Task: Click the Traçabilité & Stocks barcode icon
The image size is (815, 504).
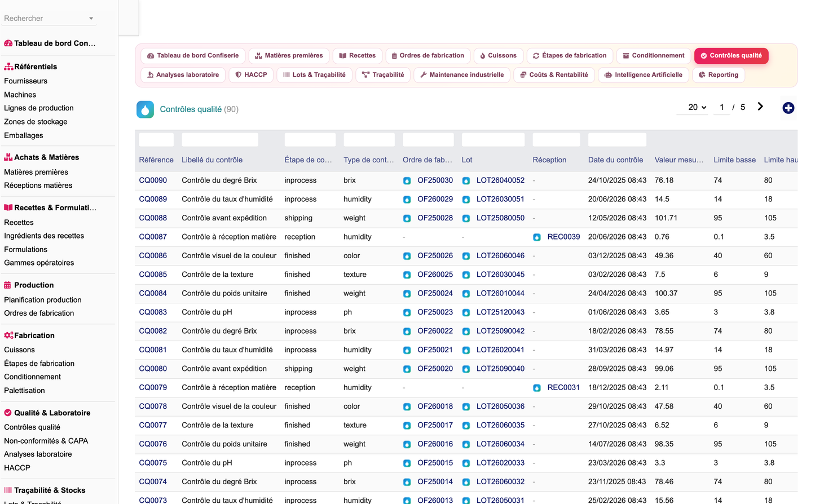Action: [x=8, y=490]
